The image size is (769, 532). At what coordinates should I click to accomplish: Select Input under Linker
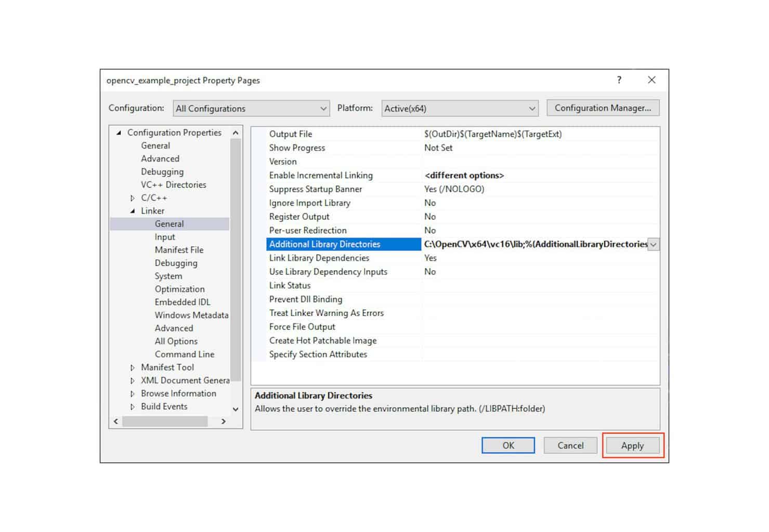click(x=165, y=236)
